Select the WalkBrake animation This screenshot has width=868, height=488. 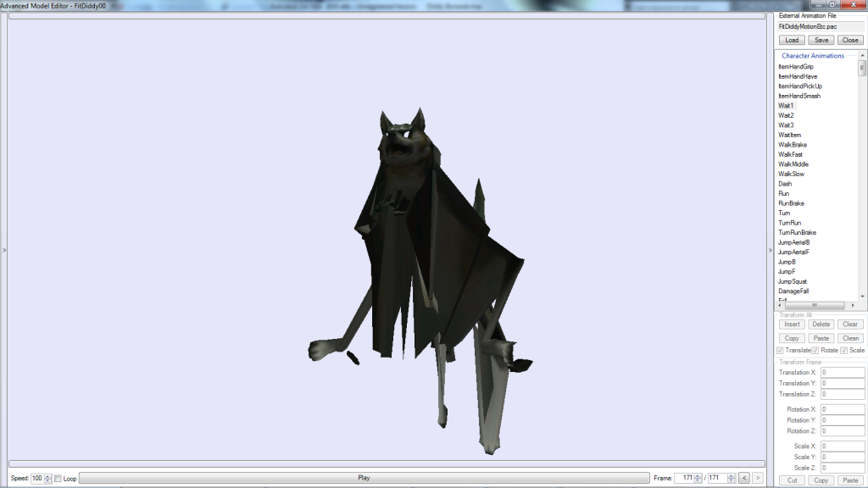[793, 145]
